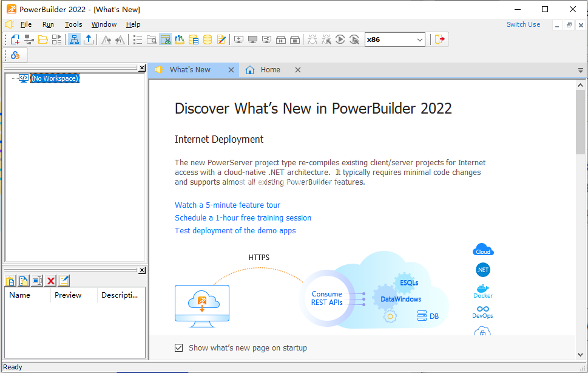
Task: Click the Stop build box icon
Action: tap(295, 39)
